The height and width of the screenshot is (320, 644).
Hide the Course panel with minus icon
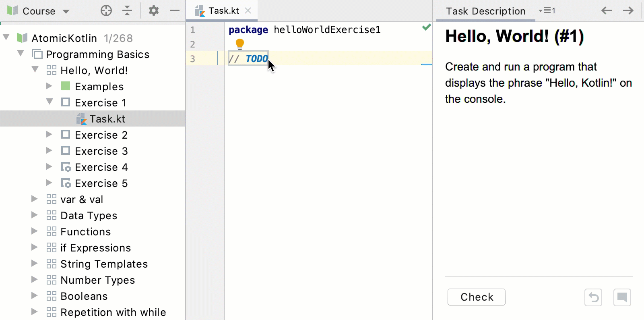tap(175, 10)
